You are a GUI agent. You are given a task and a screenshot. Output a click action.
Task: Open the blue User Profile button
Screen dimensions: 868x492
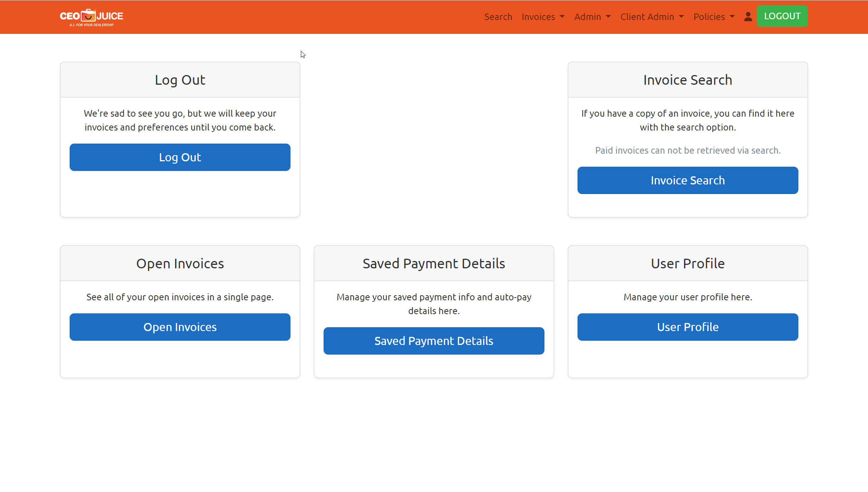[x=688, y=327]
